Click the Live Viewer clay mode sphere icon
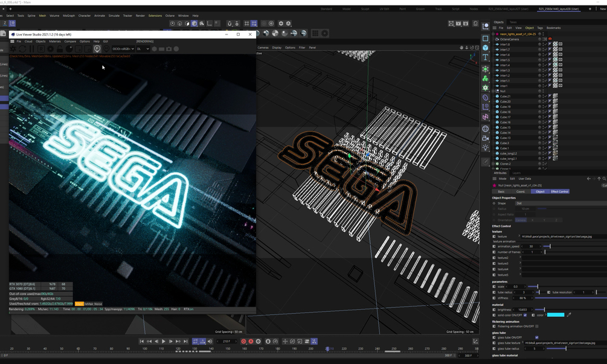The image size is (607, 364). pyautogui.click(x=69, y=49)
